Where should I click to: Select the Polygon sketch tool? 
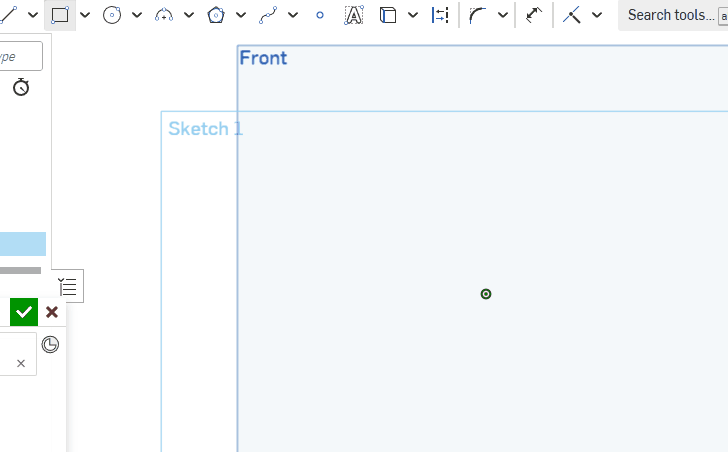click(216, 15)
